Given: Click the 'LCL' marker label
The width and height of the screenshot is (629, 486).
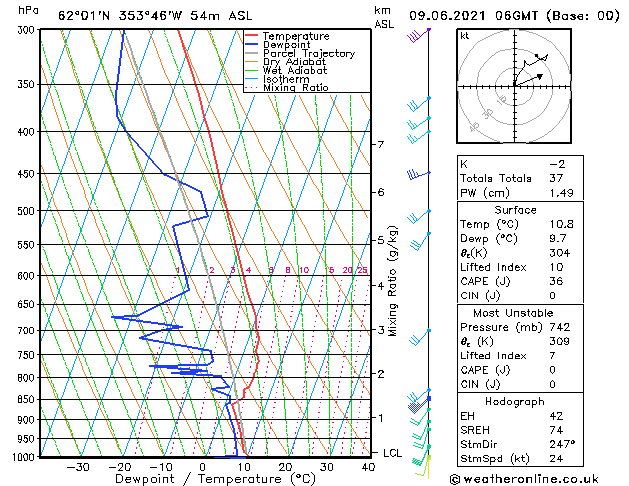Looking at the screenshot, I should pyautogui.click(x=392, y=453).
